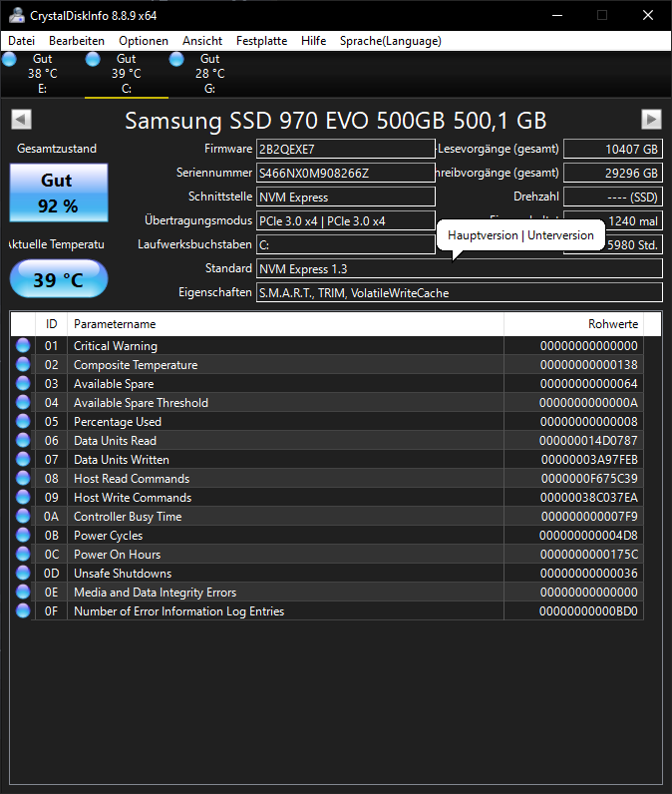The width and height of the screenshot is (672, 794).
Task: Select the Power On Hours parameter name
Action: [117, 554]
